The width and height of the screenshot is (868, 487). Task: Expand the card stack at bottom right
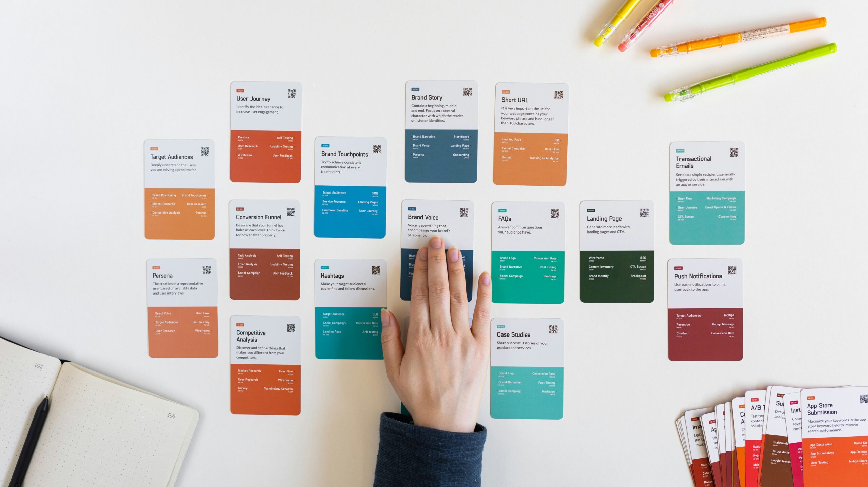(x=763, y=441)
